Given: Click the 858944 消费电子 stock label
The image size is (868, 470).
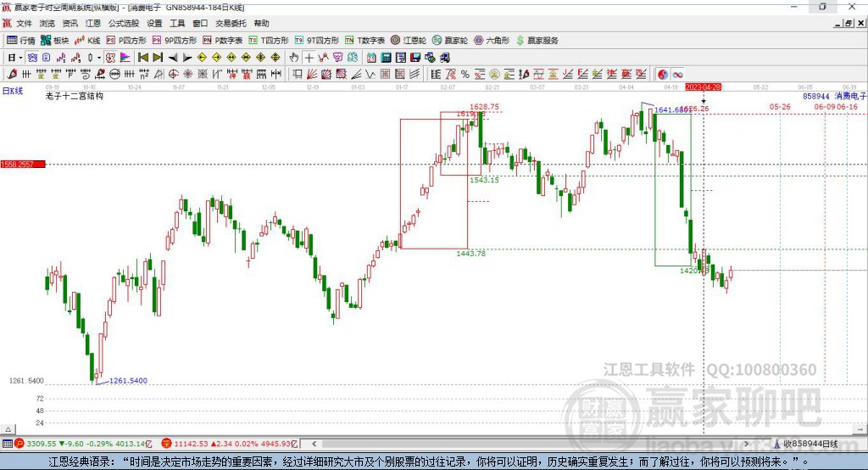Looking at the screenshot, I should click(x=834, y=96).
